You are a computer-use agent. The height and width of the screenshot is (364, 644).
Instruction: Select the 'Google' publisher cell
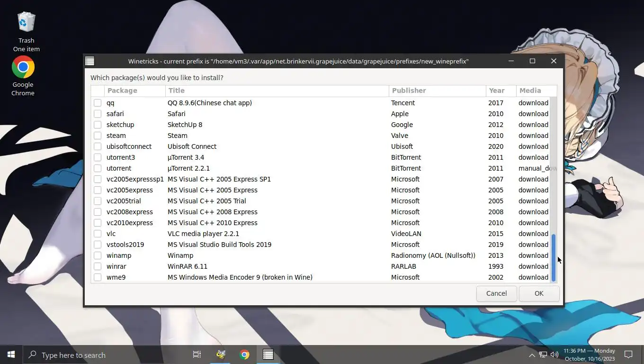(402, 125)
